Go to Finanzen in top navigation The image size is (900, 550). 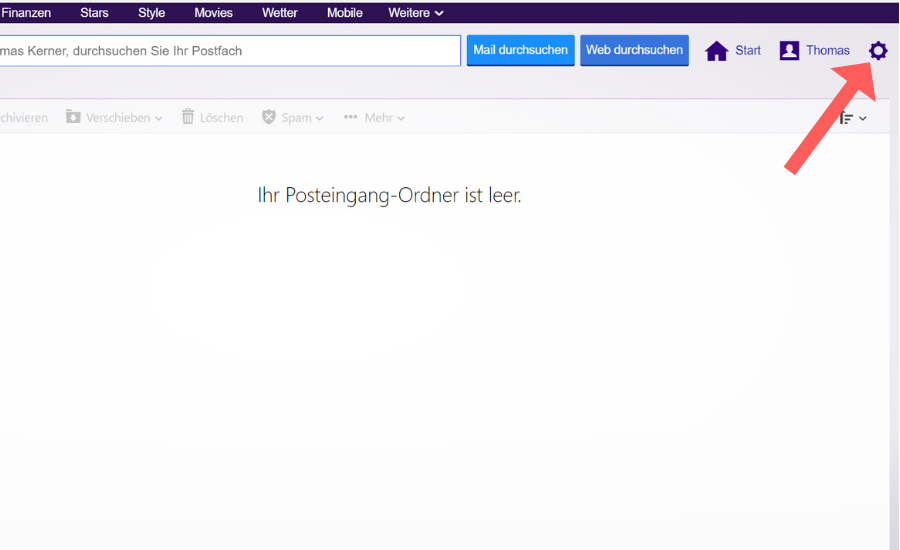click(26, 13)
